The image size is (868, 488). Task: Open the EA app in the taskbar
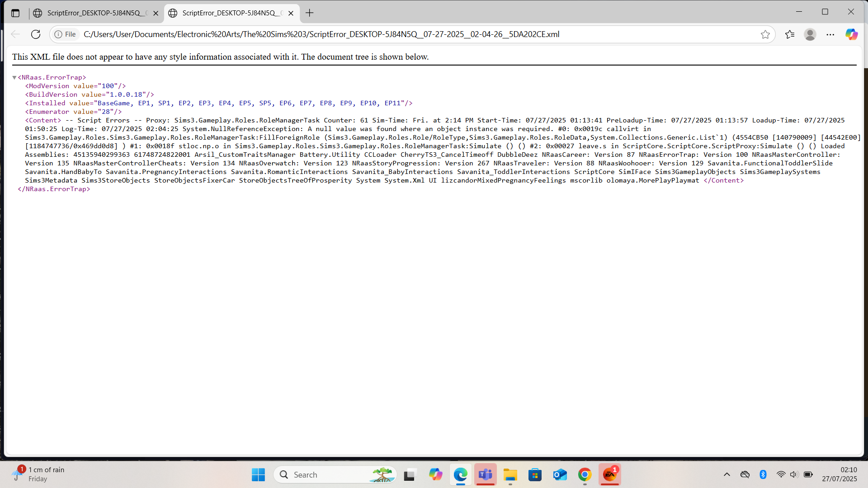click(x=609, y=475)
